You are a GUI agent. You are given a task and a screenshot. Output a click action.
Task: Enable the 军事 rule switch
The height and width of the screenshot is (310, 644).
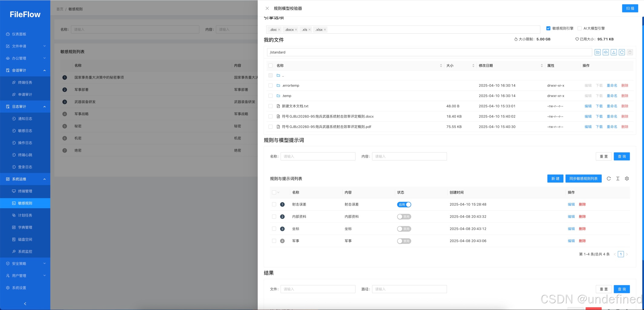point(404,241)
